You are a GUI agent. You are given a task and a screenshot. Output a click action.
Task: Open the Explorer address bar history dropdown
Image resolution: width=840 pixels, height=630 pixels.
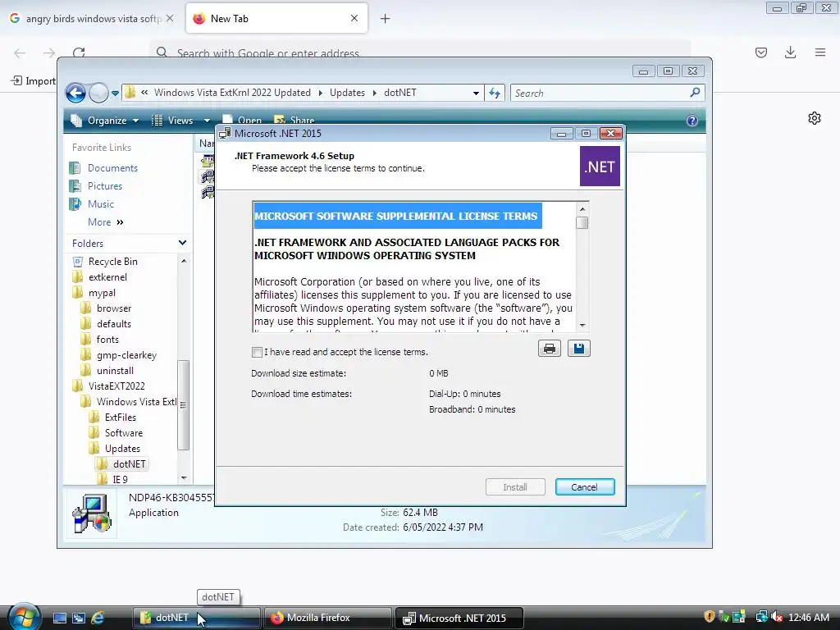click(476, 94)
